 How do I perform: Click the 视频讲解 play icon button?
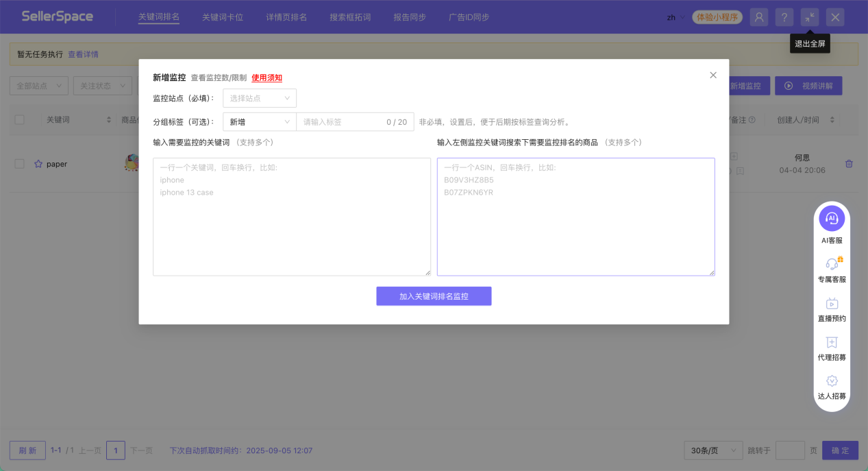tap(808, 86)
